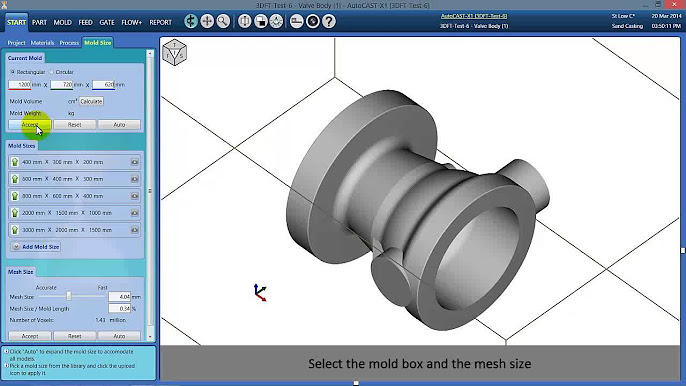Click right-end icon of 2000 x 1500 x 1000 row

pyautogui.click(x=135, y=213)
